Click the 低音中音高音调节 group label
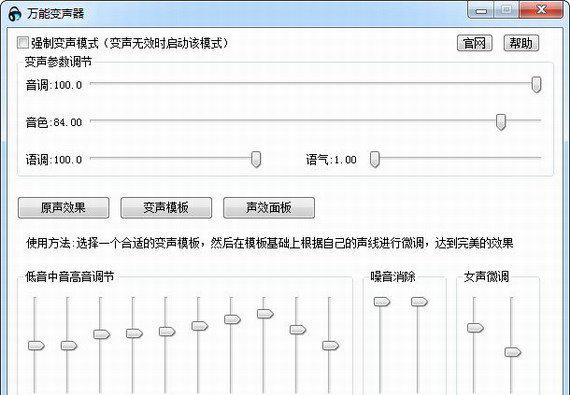570x395 pixels. (x=70, y=277)
